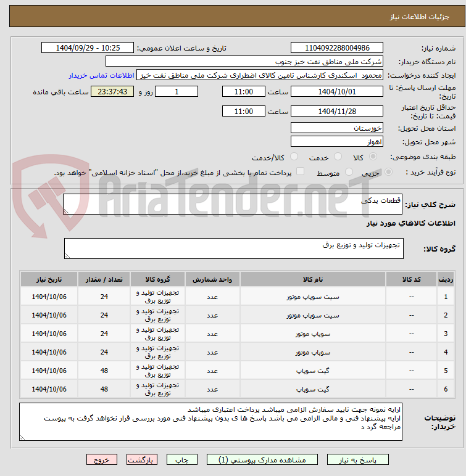This screenshot has height=476, width=466.
Task: Click the buyer notes textarea
Action: click(x=210, y=422)
